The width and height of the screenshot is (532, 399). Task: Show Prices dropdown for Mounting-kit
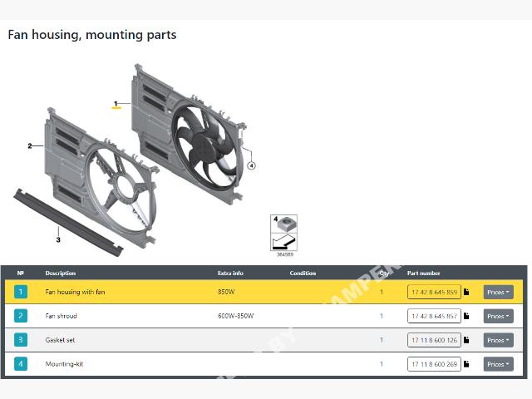(498, 364)
